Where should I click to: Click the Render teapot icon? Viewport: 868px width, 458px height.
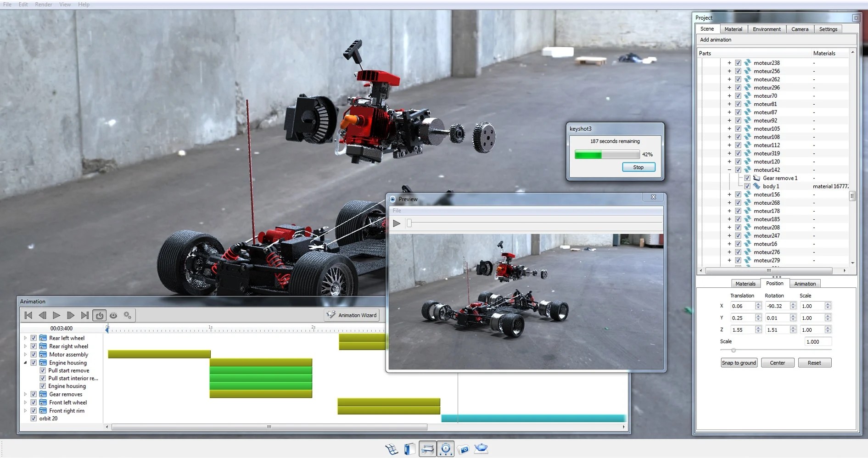481,448
